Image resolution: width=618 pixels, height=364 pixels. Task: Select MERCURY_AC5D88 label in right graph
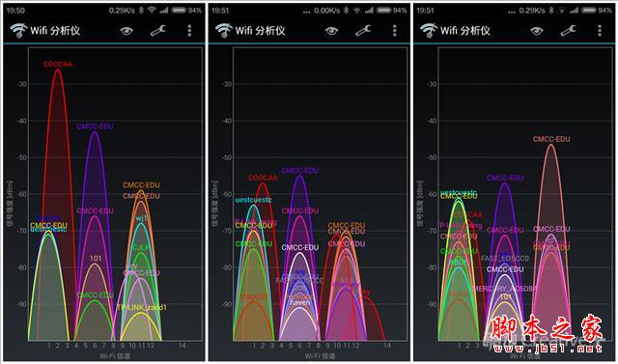point(505,289)
